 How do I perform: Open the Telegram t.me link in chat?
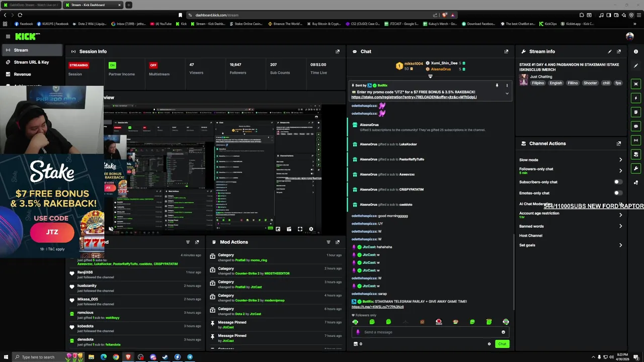(377, 307)
